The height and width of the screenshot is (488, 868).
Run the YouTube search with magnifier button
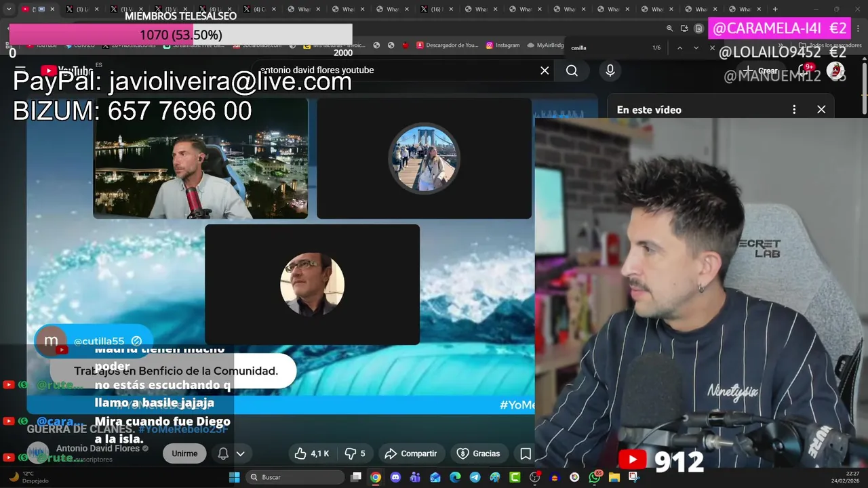(572, 70)
